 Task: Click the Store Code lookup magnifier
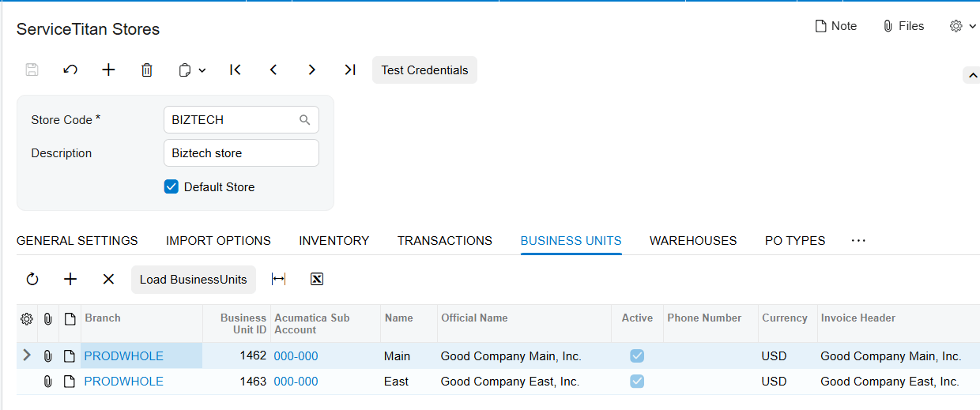pyautogui.click(x=305, y=120)
